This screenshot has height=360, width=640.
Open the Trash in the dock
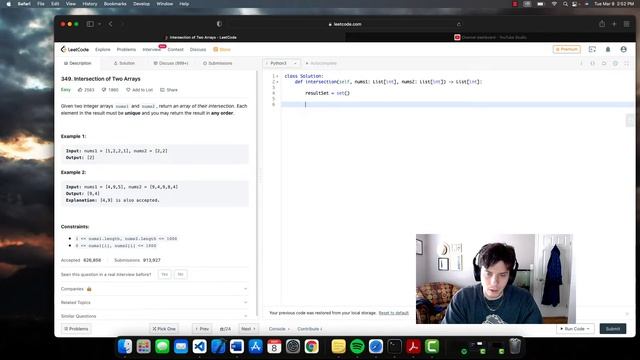click(515, 347)
